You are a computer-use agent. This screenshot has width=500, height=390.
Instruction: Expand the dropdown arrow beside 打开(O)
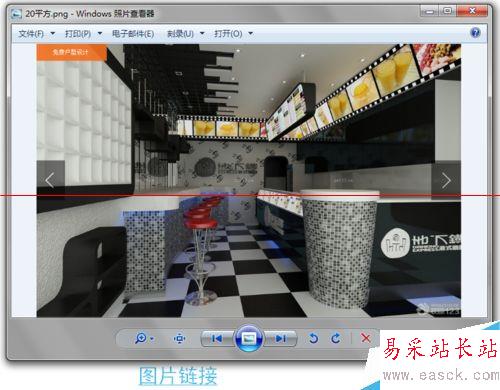251,34
